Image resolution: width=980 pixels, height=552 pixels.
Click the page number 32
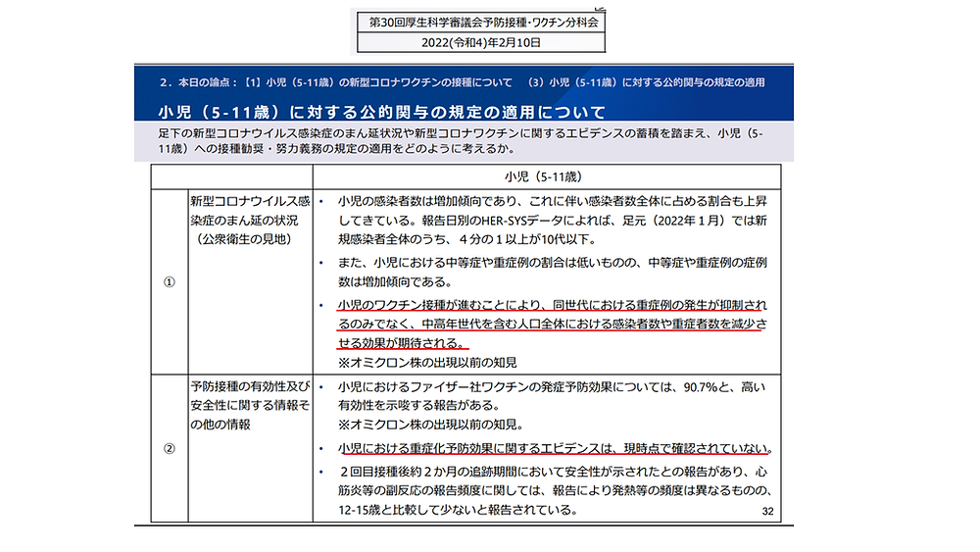[767, 512]
